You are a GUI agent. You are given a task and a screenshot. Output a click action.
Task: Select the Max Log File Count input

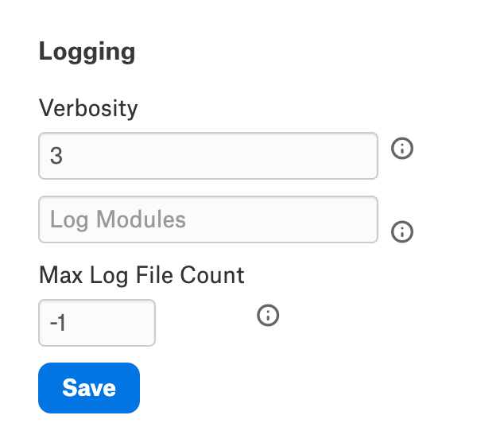97,322
